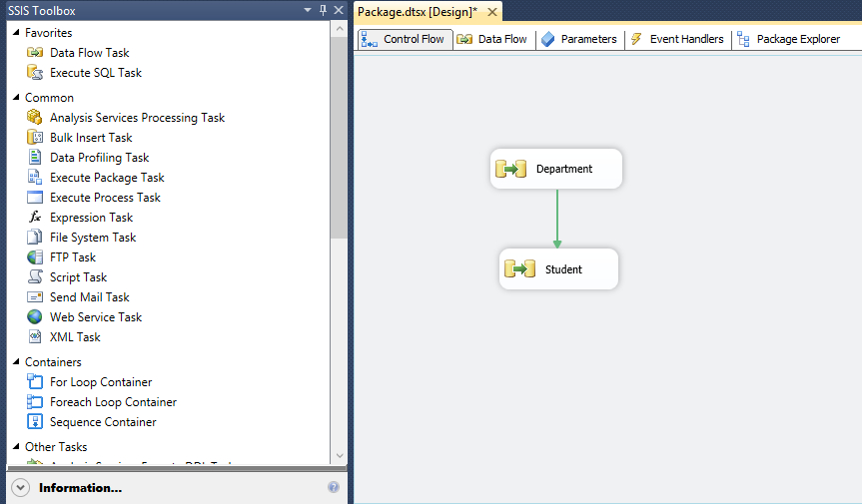Pick the XML Task icon
The image size is (862, 504).
(x=35, y=336)
